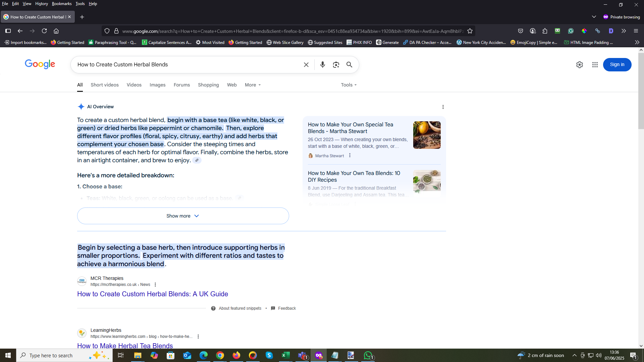This screenshot has width=644, height=362.
Task: Click the voice search microphone icon
Action: (322, 65)
